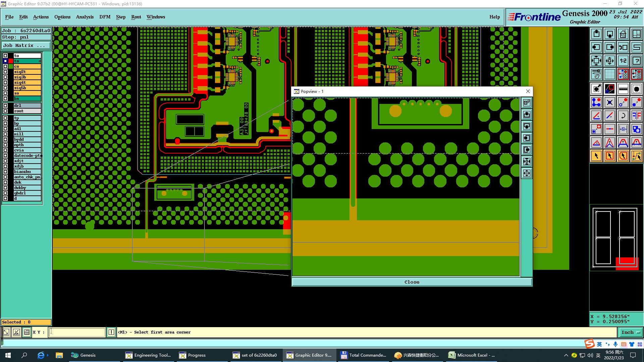Viewport: 644px width, 362px height.
Task: Click the red color swatch of ts layer
Action: pos(11,61)
